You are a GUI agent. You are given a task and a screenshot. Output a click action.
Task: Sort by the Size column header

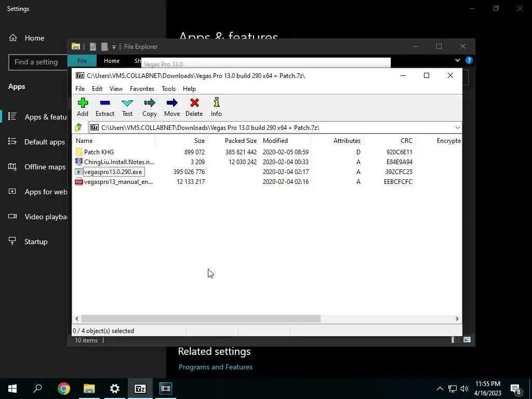[x=182, y=140]
